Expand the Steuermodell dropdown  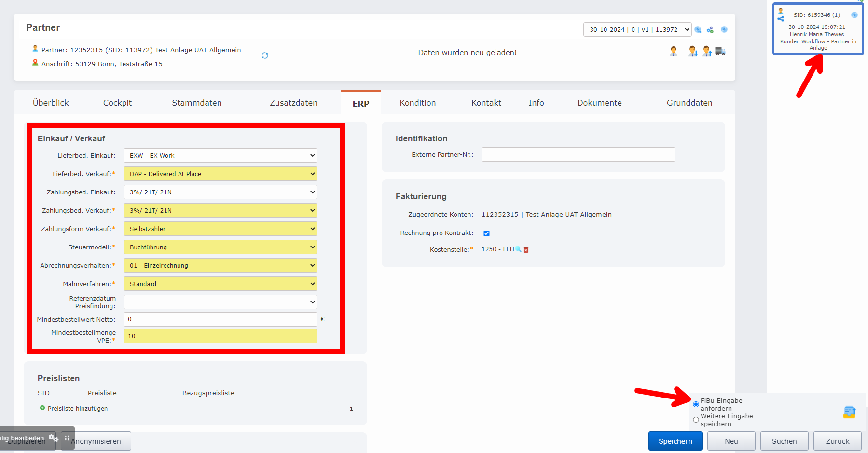220,247
